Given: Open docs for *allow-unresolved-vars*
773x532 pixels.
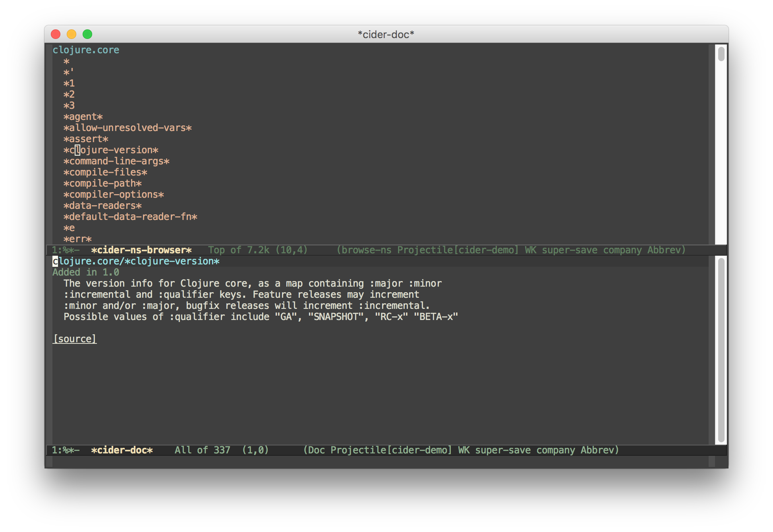Looking at the screenshot, I should 128,128.
